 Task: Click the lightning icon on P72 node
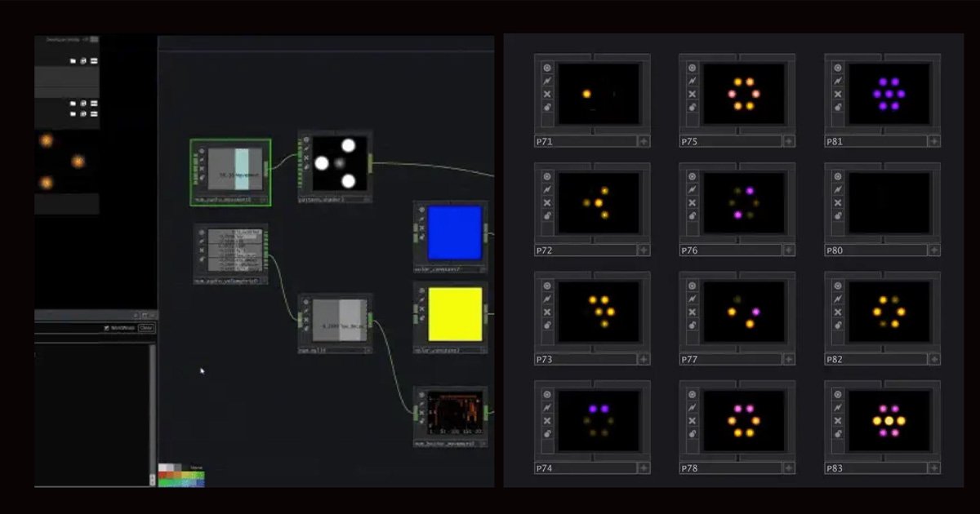(547, 190)
